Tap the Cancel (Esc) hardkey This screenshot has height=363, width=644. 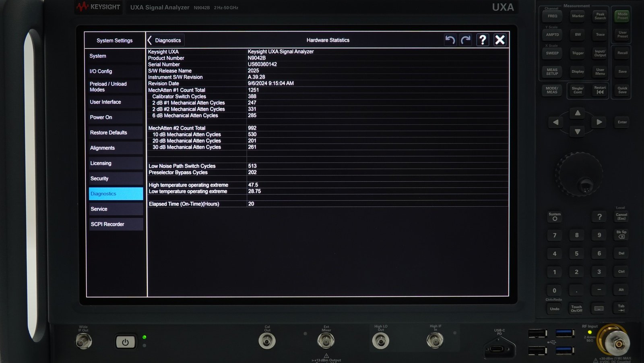[x=621, y=217]
